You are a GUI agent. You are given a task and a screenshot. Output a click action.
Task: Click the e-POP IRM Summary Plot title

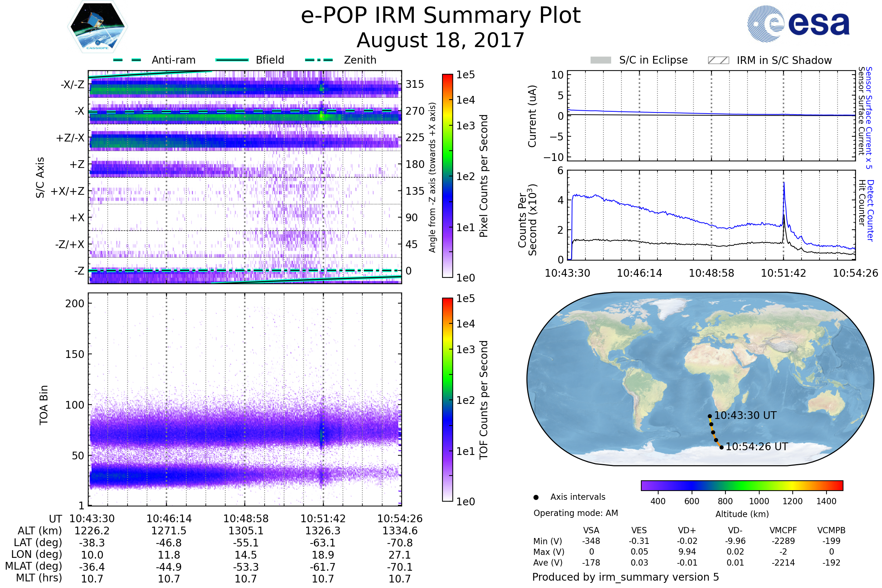click(441, 16)
